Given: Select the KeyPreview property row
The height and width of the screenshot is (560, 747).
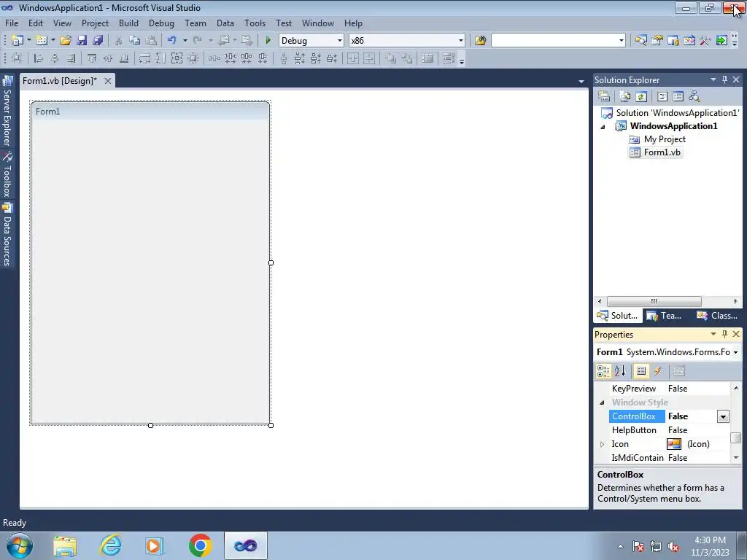Looking at the screenshot, I should point(669,389).
